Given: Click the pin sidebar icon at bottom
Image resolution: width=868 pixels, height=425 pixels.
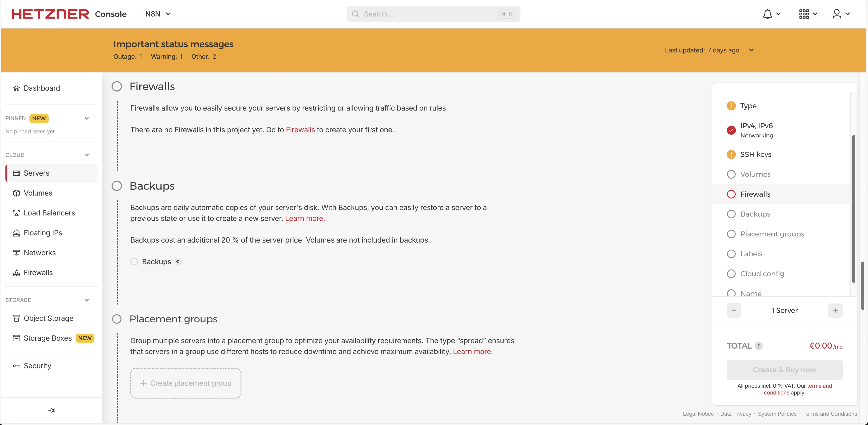Looking at the screenshot, I should click(x=52, y=410).
